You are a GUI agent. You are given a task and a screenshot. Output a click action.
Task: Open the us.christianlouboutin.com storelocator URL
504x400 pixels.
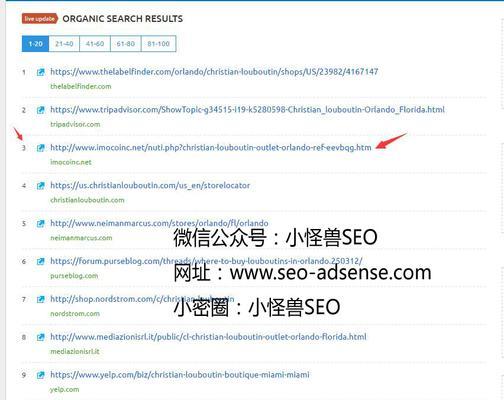tap(150, 185)
